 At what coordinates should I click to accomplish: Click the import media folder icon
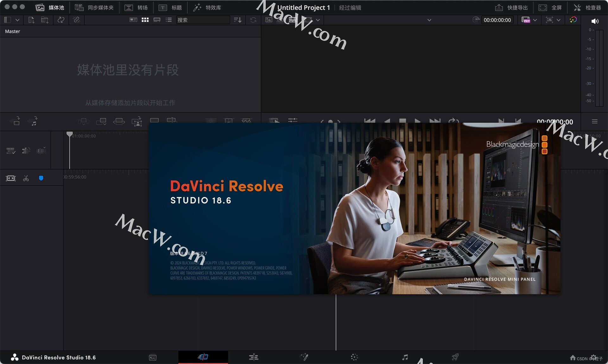(45, 20)
